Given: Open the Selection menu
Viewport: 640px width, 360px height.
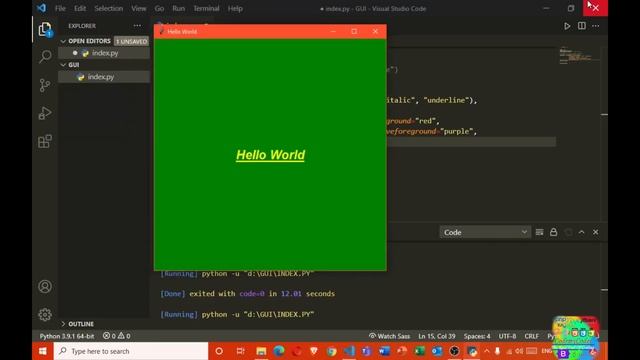Looking at the screenshot, I should click(x=109, y=9).
